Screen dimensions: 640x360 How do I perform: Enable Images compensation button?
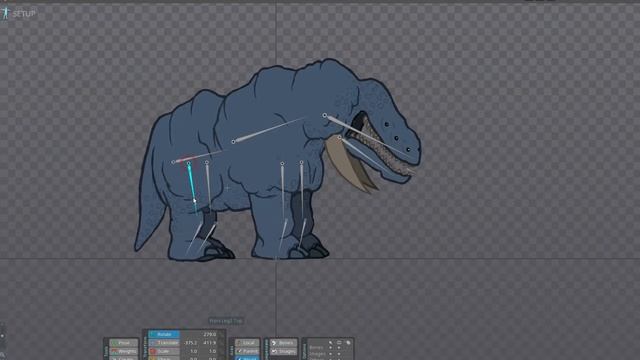[283, 351]
